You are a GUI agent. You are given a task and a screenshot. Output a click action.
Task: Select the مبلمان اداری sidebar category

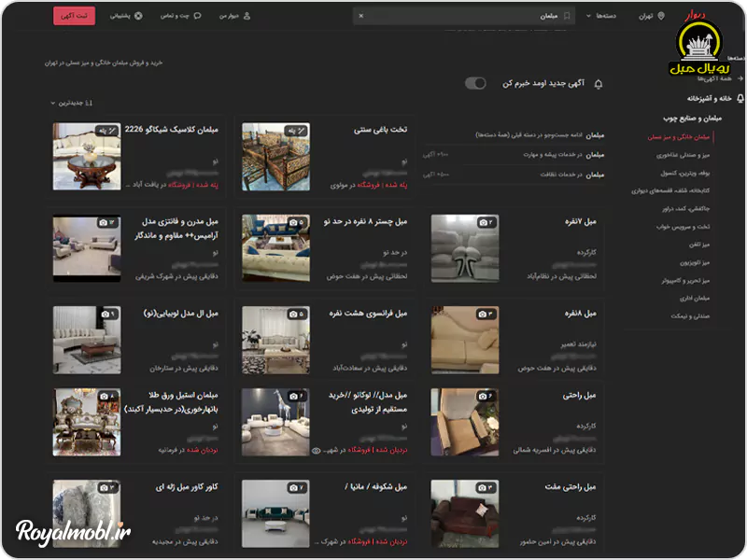695,299
